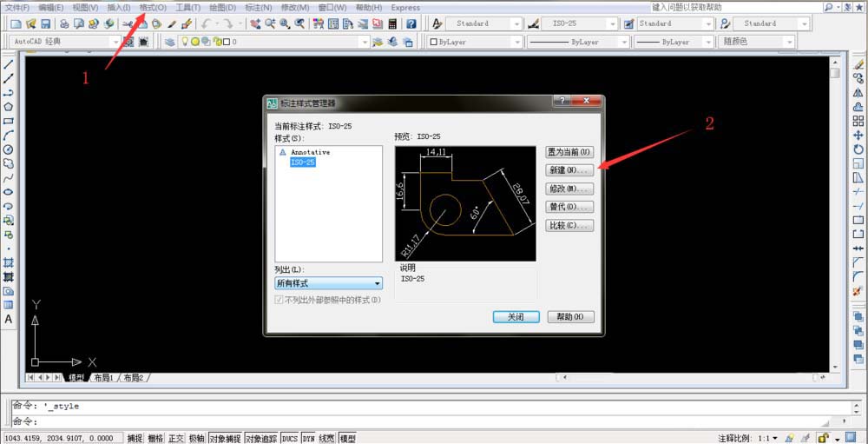The height and width of the screenshot is (444, 868).
Task: Toggle 正交 ortho mode in status bar
Action: pos(176,439)
